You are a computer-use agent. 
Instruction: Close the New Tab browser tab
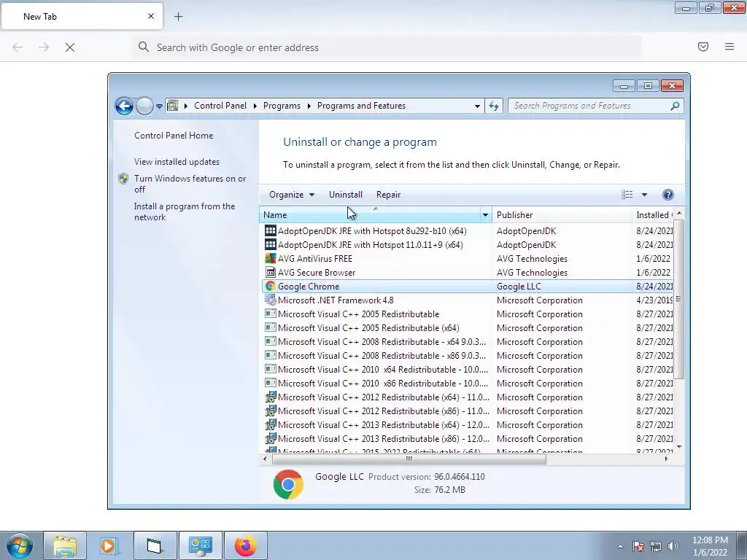[x=151, y=16]
